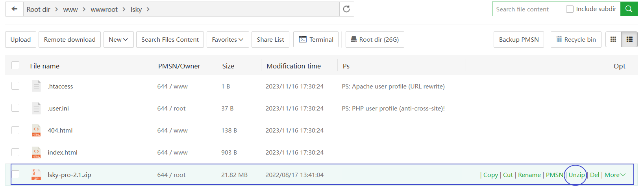Open the Favorites dropdown
Image resolution: width=644 pixels, height=188 pixels.
(x=228, y=39)
